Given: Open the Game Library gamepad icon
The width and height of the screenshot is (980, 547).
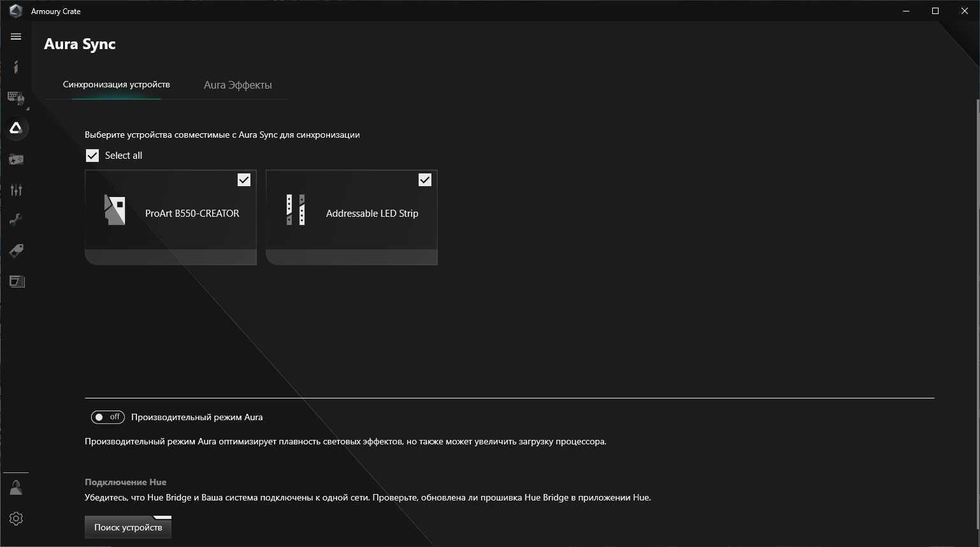Looking at the screenshot, I should pos(16,159).
